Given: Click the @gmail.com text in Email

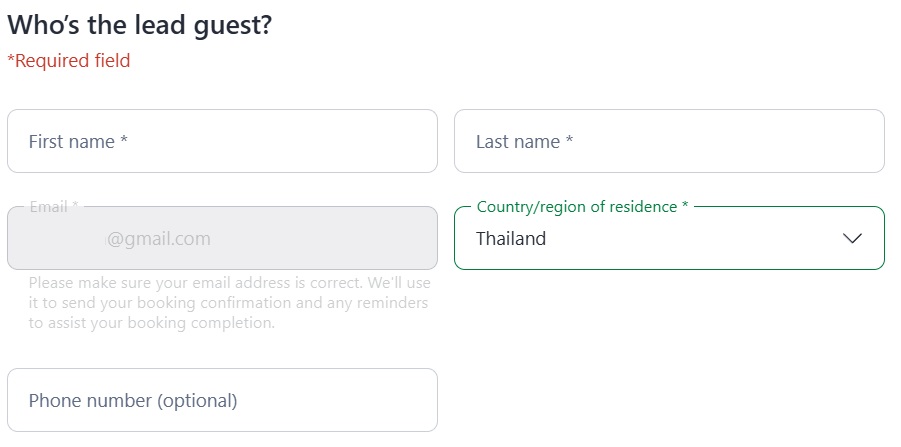Looking at the screenshot, I should (x=159, y=239).
